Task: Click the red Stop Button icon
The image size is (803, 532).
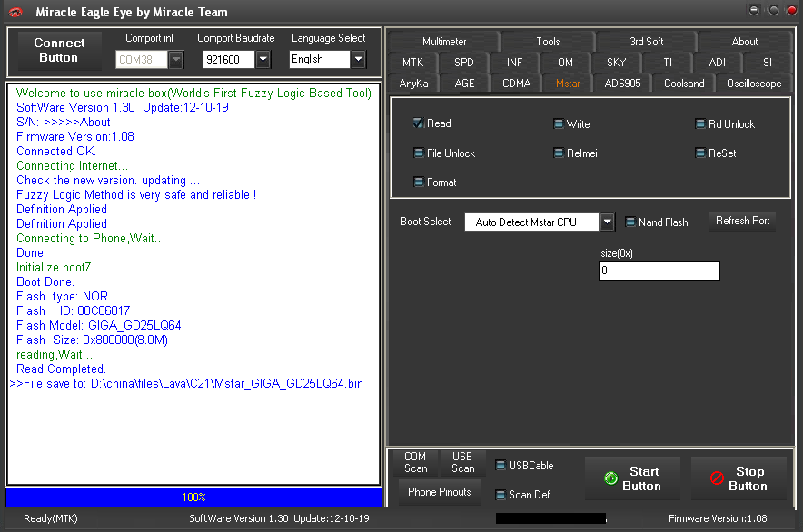Action: [x=717, y=478]
